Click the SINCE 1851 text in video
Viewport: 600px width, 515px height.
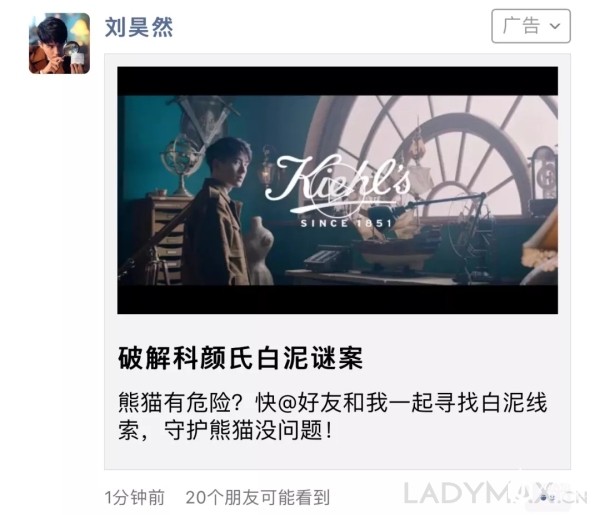tap(346, 223)
